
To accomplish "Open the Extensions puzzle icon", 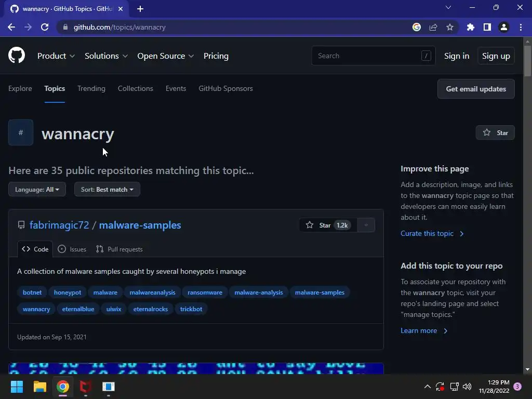I will coord(471,27).
